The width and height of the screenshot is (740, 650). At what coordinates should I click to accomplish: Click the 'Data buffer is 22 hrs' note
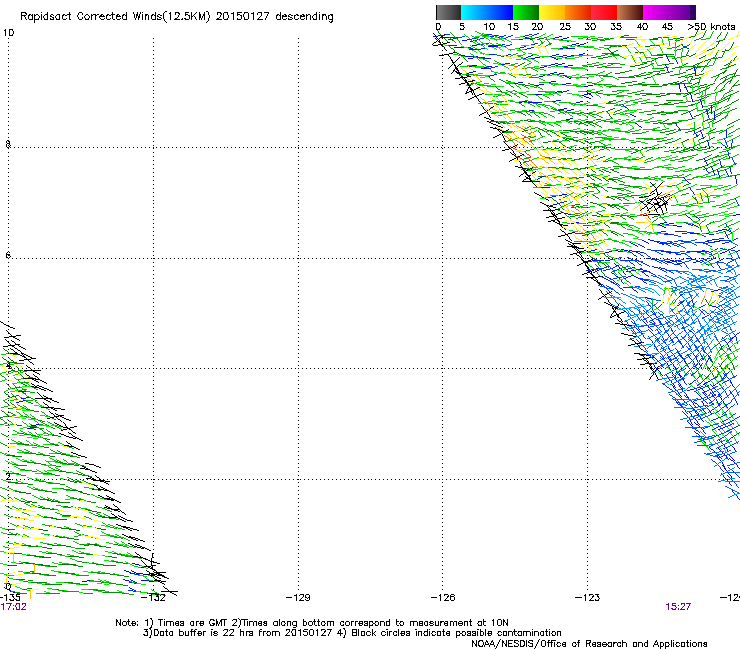click(352, 633)
